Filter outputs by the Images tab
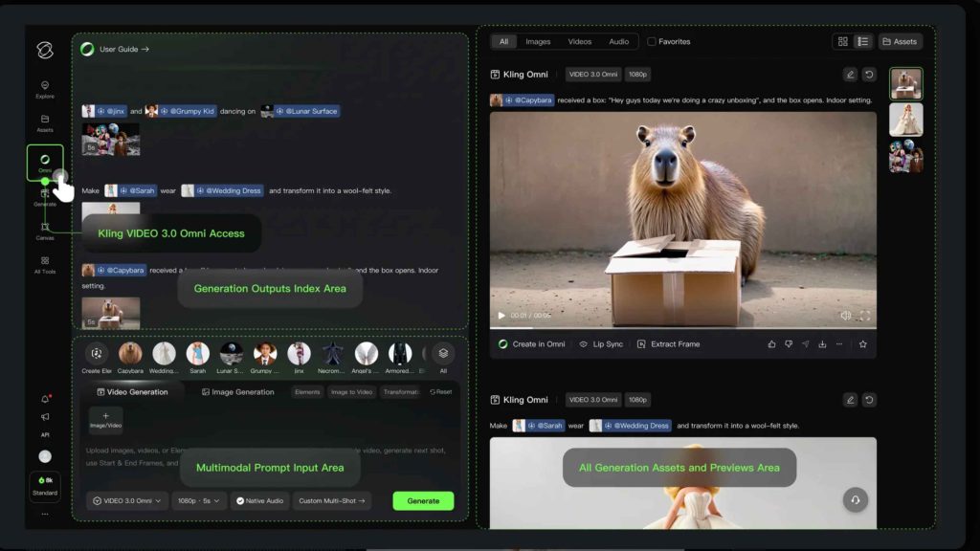The image size is (980, 551). click(538, 41)
